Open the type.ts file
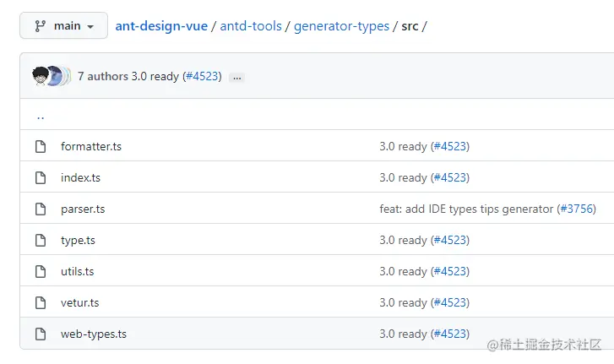 tap(78, 241)
